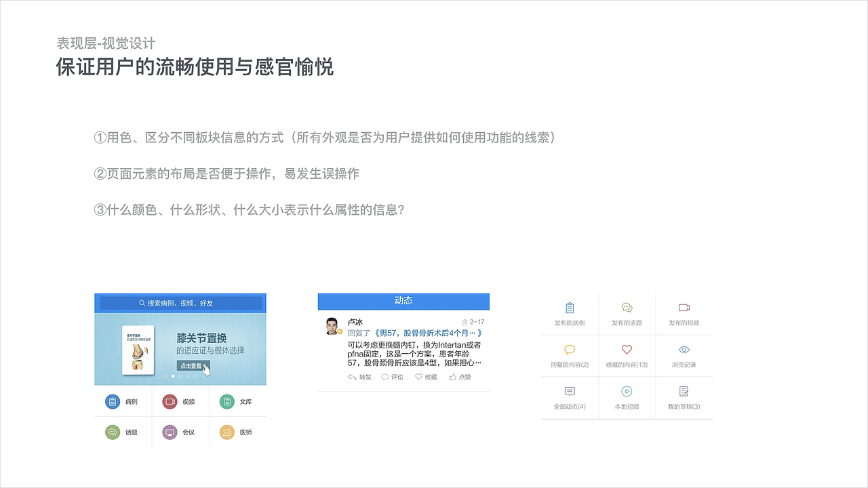Open 我的草稿(3) drafts icon
Image resolution: width=868 pixels, height=488 pixels.
[x=684, y=391]
